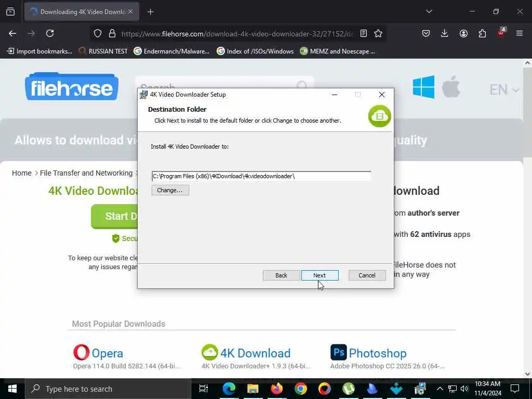Open the Photoshop download link
The width and height of the screenshot is (532, 399).
378,353
